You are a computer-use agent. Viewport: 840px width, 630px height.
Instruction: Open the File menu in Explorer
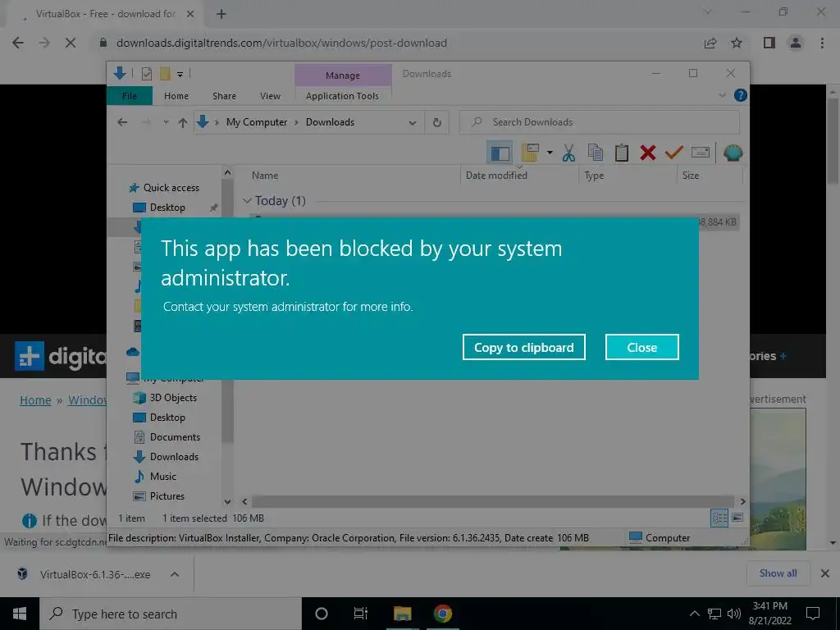pos(130,96)
